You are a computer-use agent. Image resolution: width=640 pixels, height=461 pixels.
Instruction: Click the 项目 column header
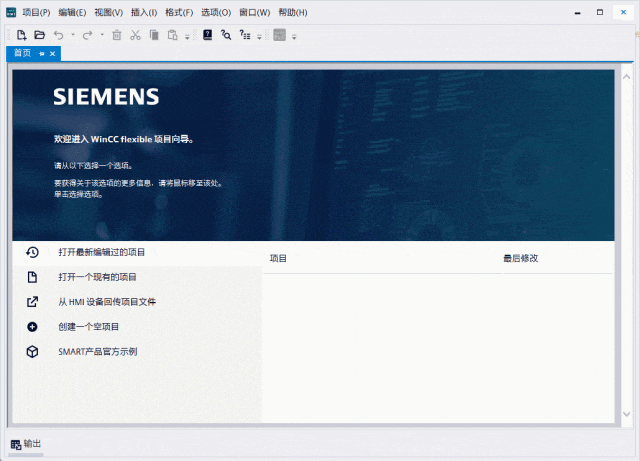tap(278, 258)
